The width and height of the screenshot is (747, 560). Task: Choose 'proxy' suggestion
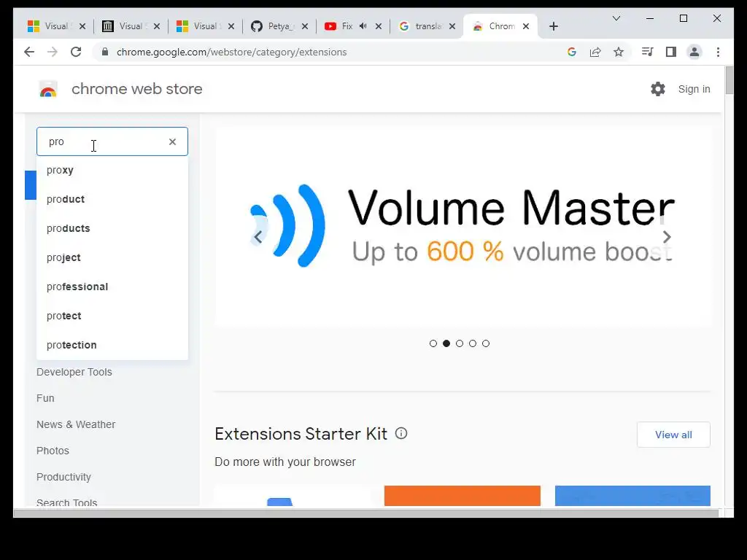(x=112, y=170)
